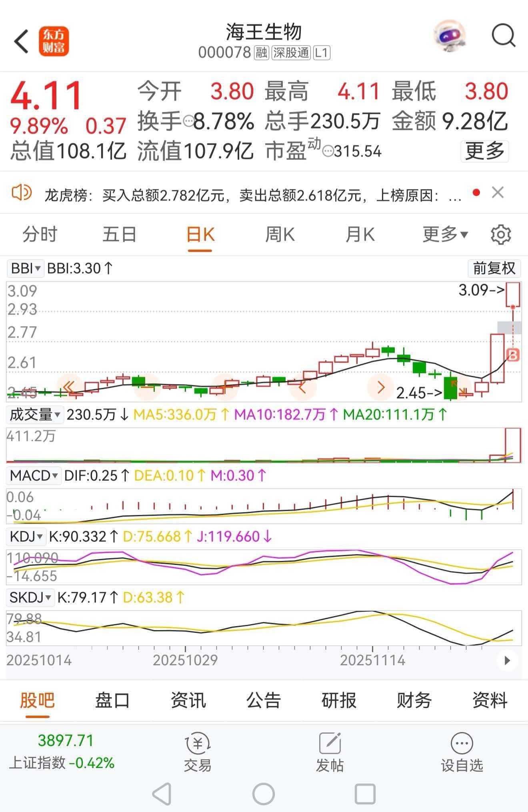528x812 pixels.
Task: Open the 股吧 tab
Action: (37, 700)
